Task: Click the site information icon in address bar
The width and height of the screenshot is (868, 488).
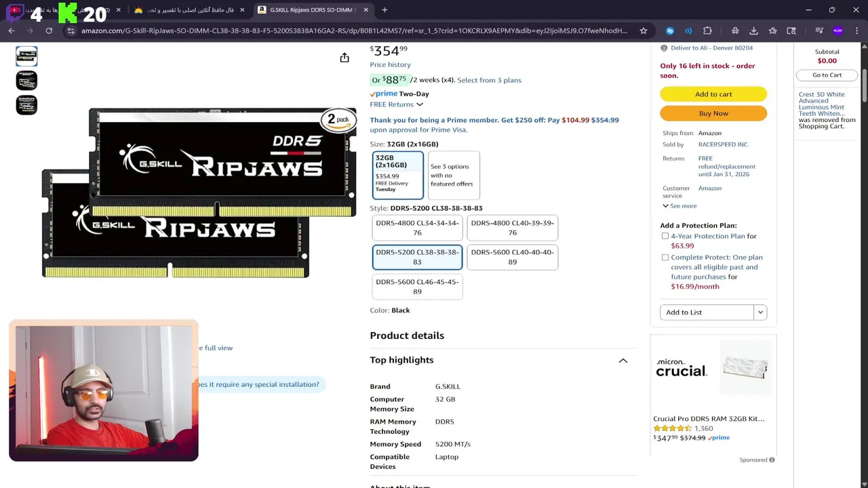Action: [71, 30]
